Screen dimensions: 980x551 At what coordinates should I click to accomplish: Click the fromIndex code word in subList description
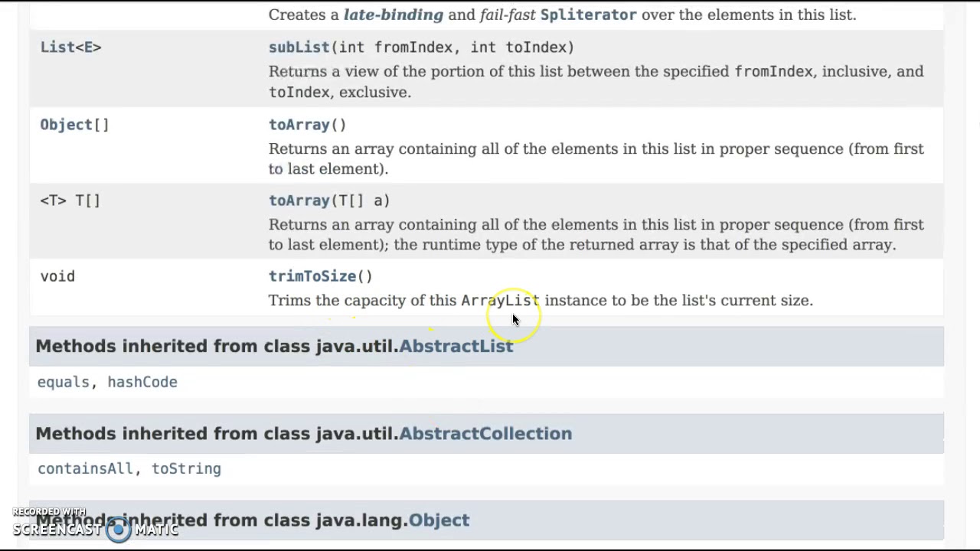[x=773, y=72]
